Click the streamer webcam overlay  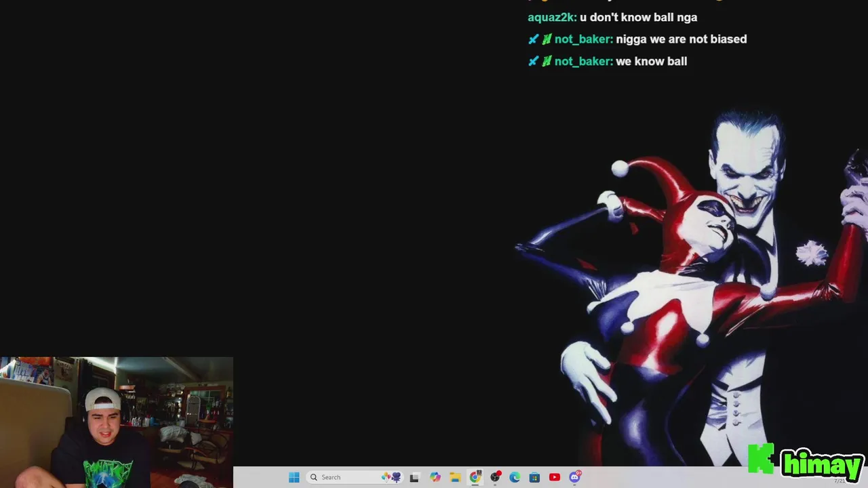coord(117,422)
